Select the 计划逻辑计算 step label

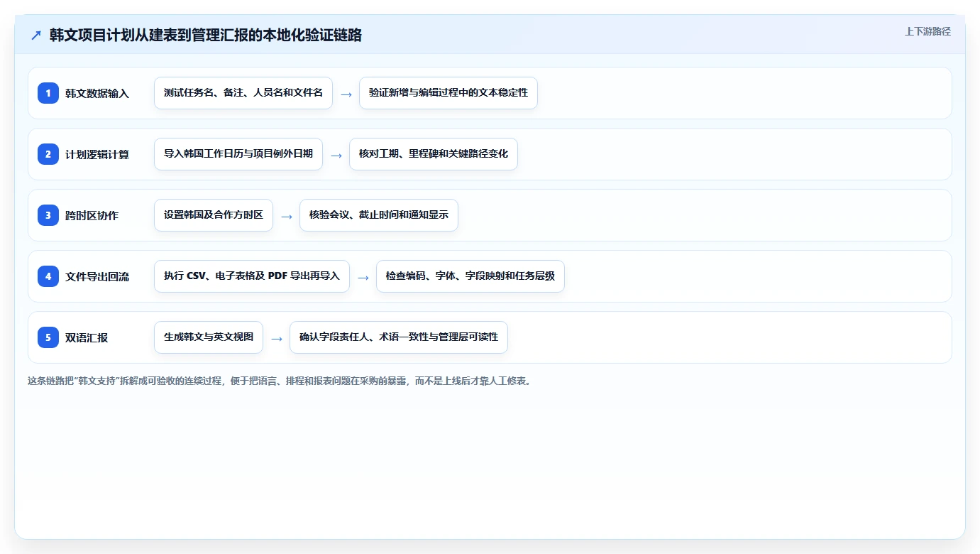(97, 154)
